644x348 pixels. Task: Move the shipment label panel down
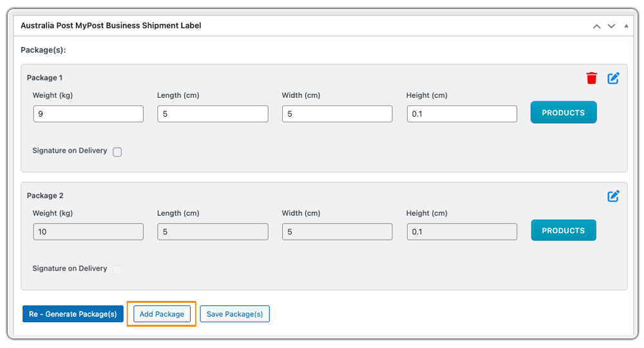[x=611, y=26]
